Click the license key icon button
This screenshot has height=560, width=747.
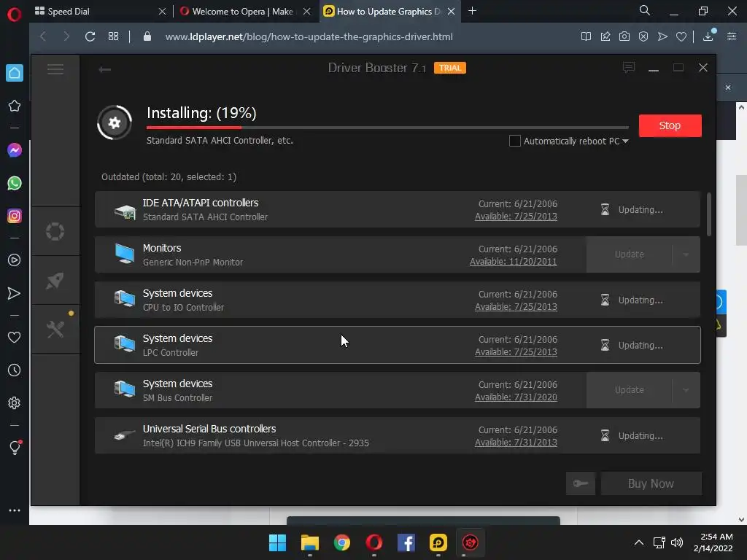(x=580, y=483)
